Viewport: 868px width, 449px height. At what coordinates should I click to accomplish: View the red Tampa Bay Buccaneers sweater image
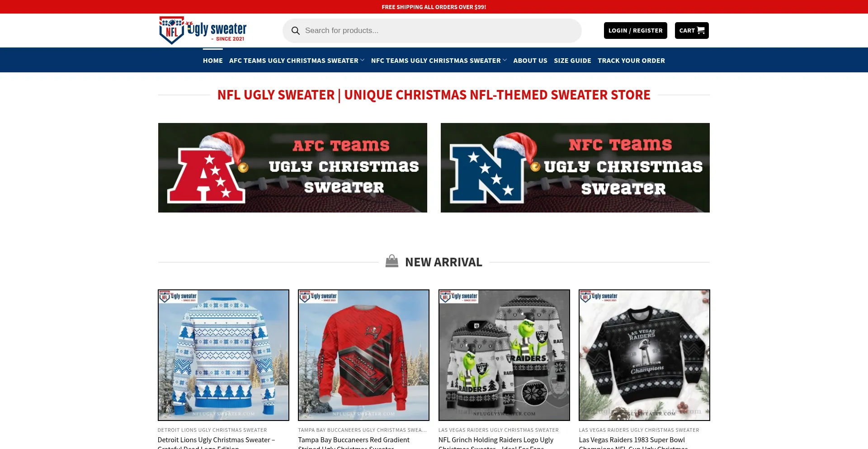(x=363, y=355)
